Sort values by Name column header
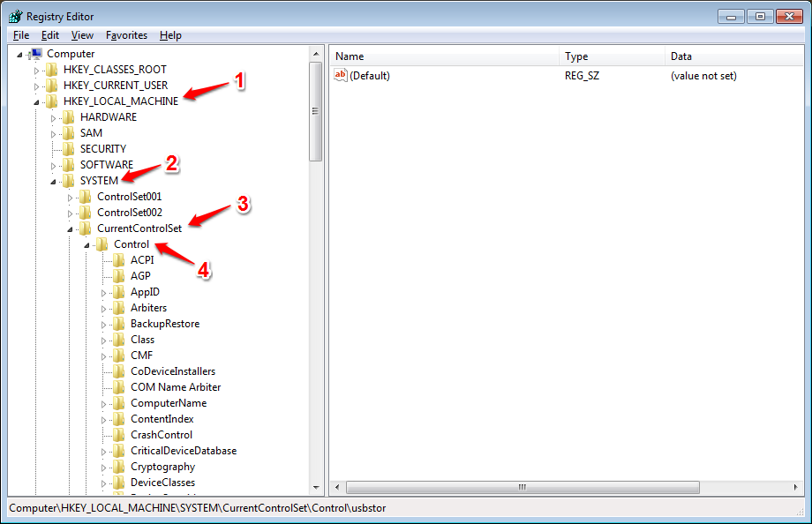The image size is (812, 524). pyautogui.click(x=444, y=56)
